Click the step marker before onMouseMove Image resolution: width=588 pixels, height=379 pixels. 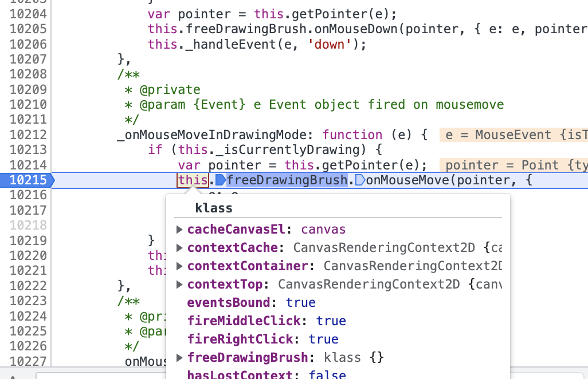pyautogui.click(x=360, y=180)
